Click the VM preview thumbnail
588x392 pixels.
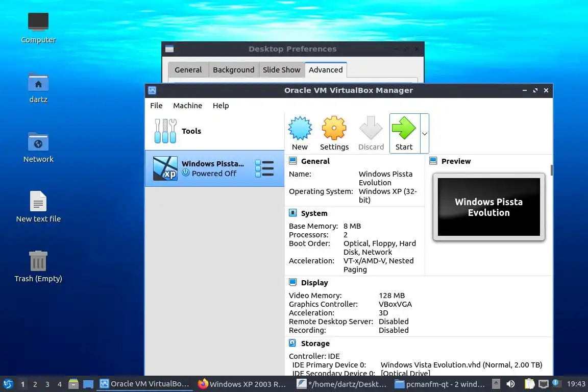tap(488, 207)
